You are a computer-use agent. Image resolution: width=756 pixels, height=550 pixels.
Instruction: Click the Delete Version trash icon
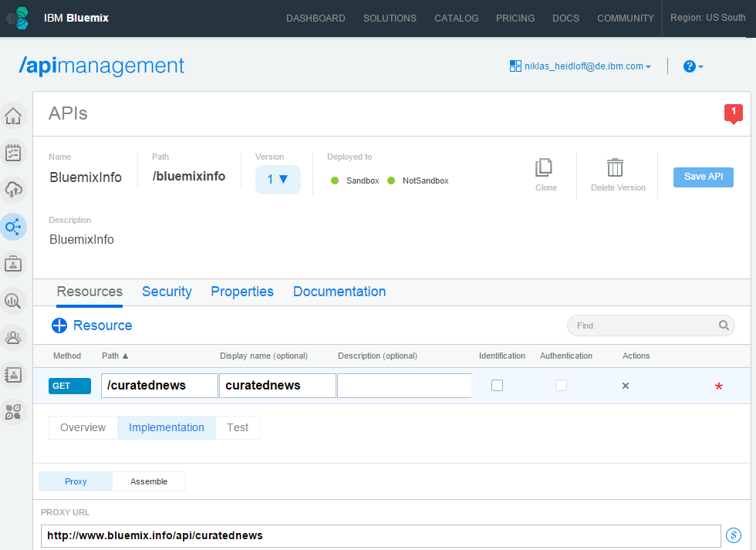pyautogui.click(x=616, y=167)
